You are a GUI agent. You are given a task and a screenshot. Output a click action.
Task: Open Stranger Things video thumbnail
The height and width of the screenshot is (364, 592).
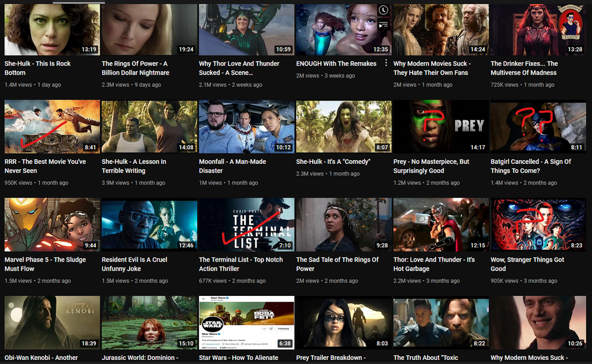point(538,225)
